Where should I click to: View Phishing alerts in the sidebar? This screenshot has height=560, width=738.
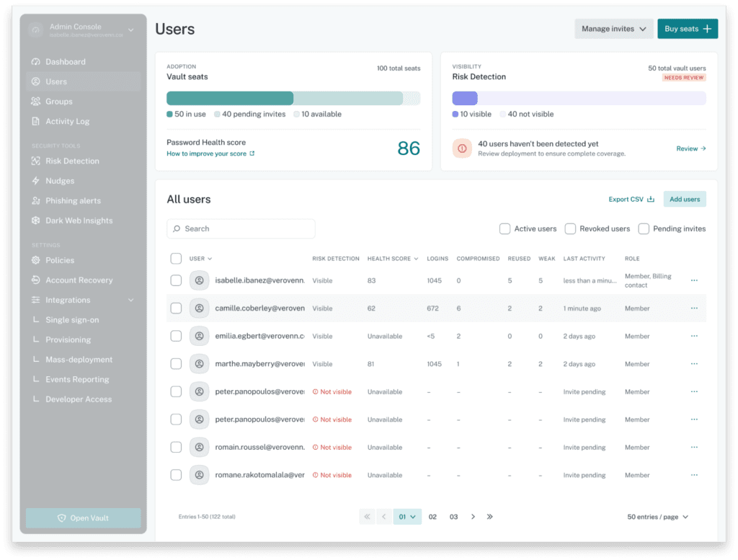click(71, 200)
